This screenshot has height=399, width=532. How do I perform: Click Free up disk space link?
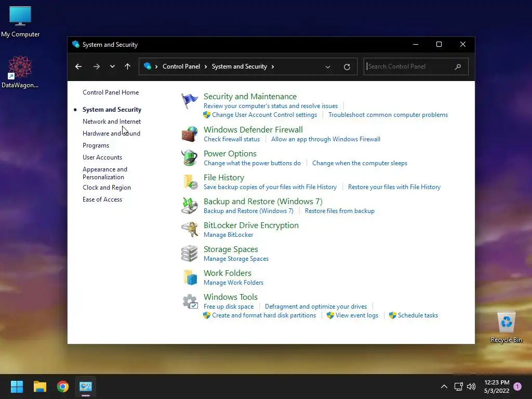pyautogui.click(x=229, y=307)
